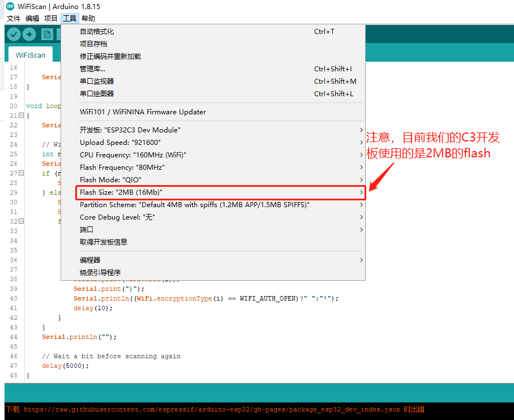Click the delay(5000); code line

[65, 366]
